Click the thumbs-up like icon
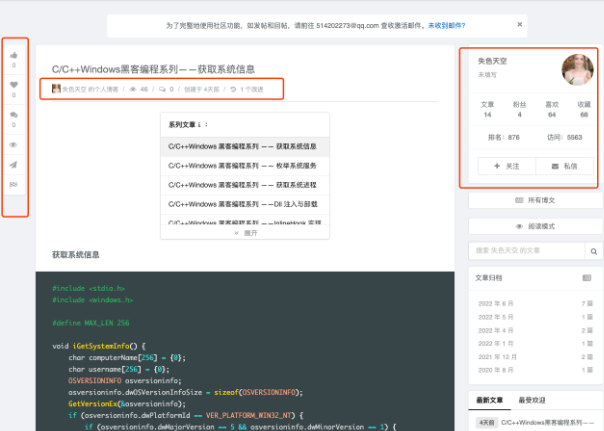 pyautogui.click(x=14, y=55)
